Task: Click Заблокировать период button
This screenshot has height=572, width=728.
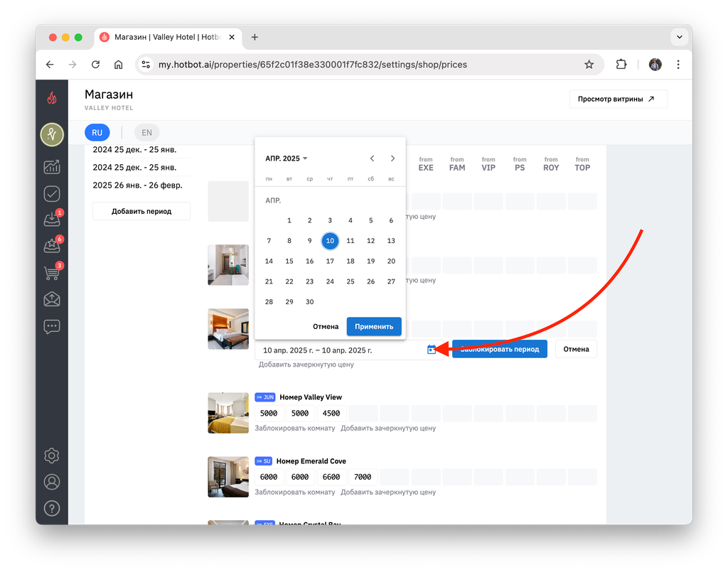Action: coord(500,349)
